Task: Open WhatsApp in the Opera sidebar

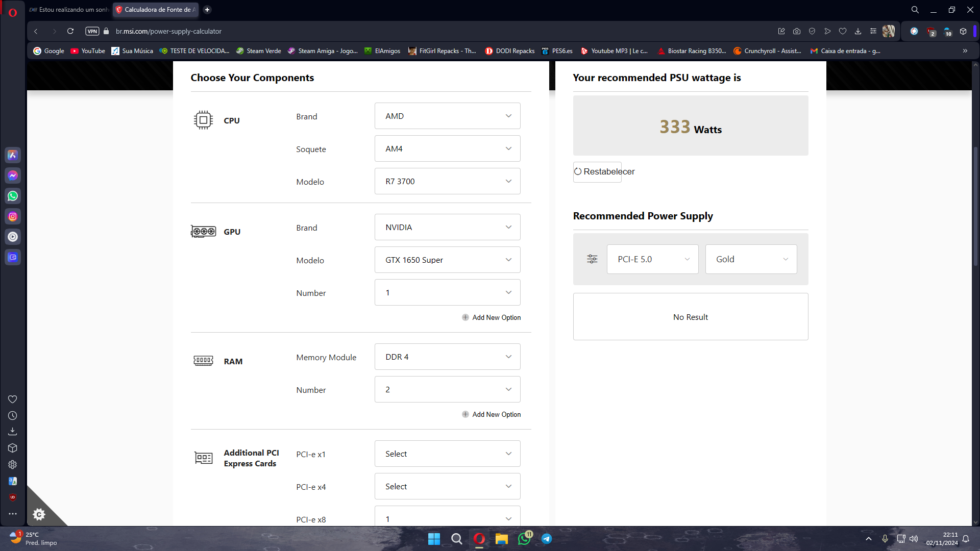Action: 13,196
